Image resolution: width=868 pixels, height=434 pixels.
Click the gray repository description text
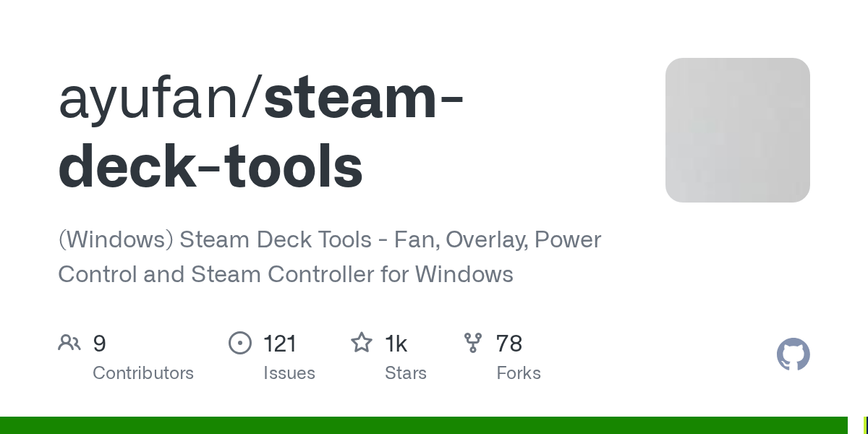[329, 257]
